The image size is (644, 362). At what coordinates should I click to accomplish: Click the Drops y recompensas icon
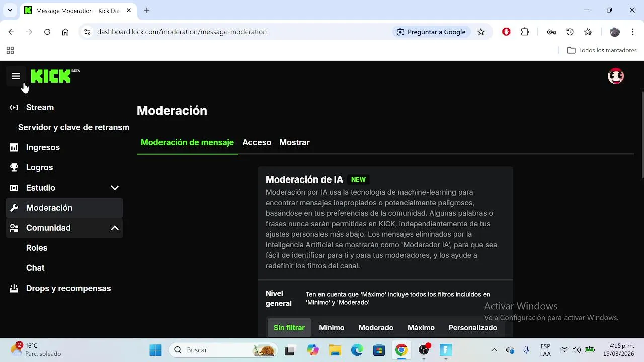pyautogui.click(x=14, y=288)
